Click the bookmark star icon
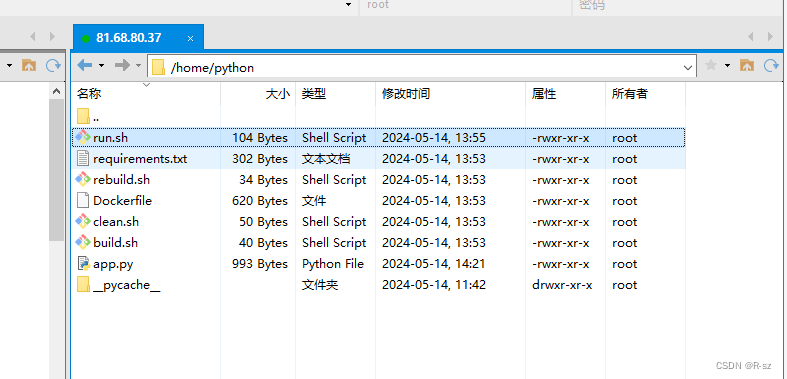This screenshot has height=379, width=787. (711, 65)
